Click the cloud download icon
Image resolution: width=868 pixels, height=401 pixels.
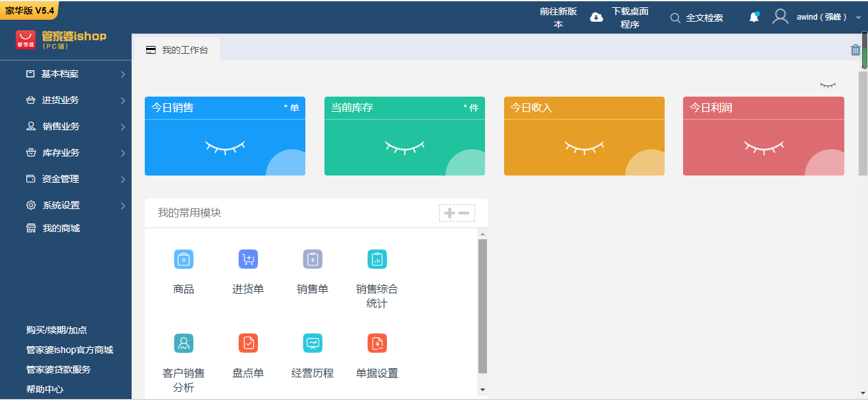pos(596,18)
